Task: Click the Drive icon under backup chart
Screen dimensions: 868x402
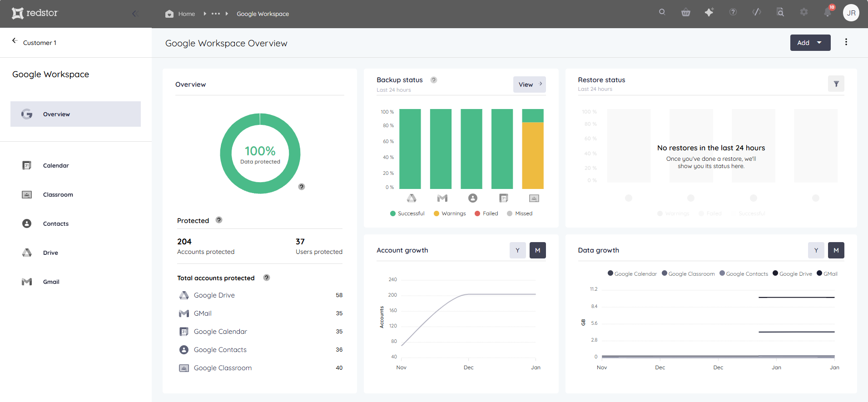Action: point(412,198)
